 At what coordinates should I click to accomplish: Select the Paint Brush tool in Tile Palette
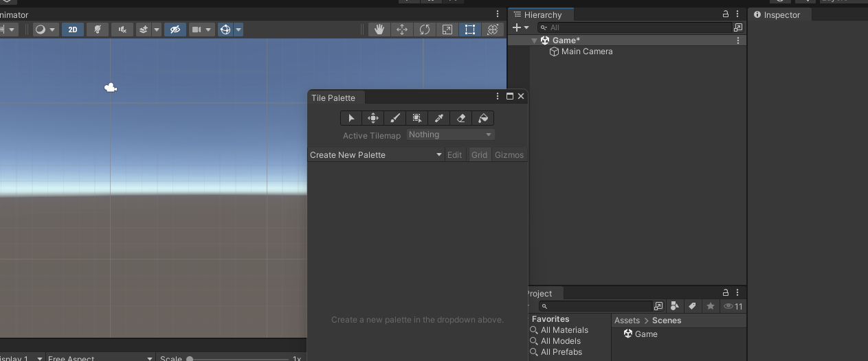pos(395,118)
